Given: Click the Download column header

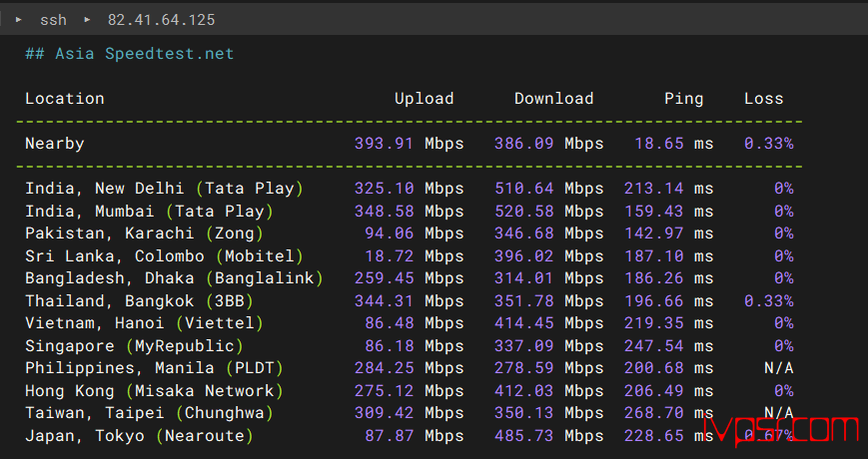Looking at the screenshot, I should click(553, 99).
